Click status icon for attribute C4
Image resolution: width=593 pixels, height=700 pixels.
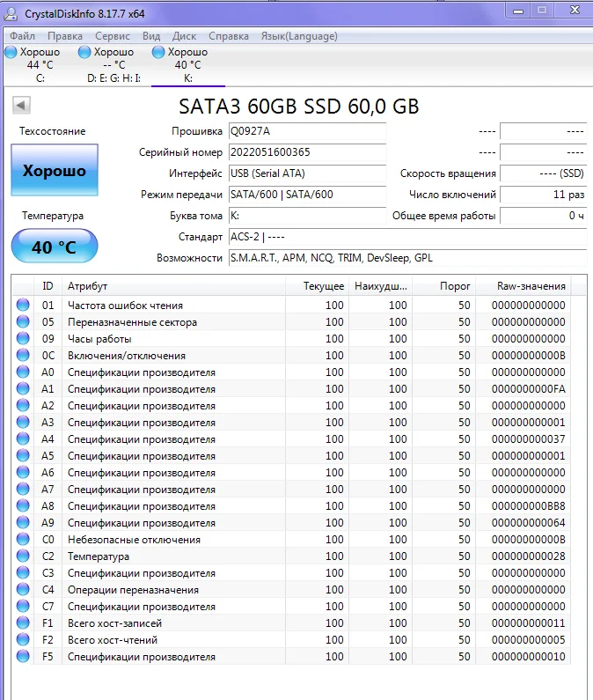23,589
